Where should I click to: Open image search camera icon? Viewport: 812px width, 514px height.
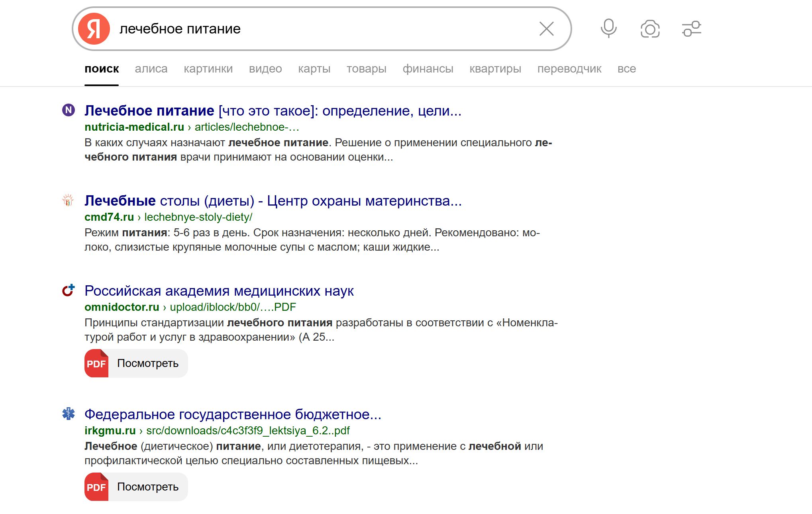pyautogui.click(x=650, y=29)
